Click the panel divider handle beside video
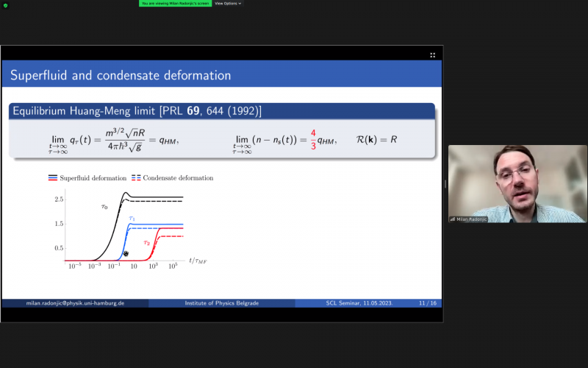The height and width of the screenshot is (368, 588). point(445,184)
